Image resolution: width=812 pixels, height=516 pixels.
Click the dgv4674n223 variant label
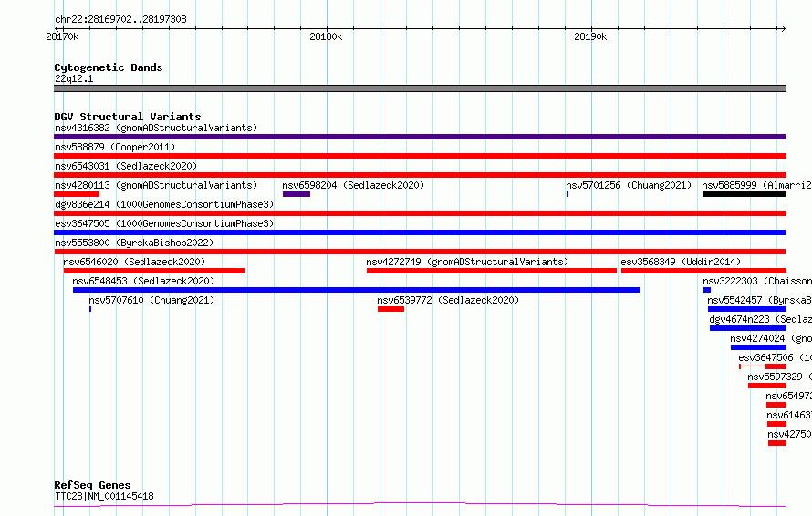[x=760, y=319]
